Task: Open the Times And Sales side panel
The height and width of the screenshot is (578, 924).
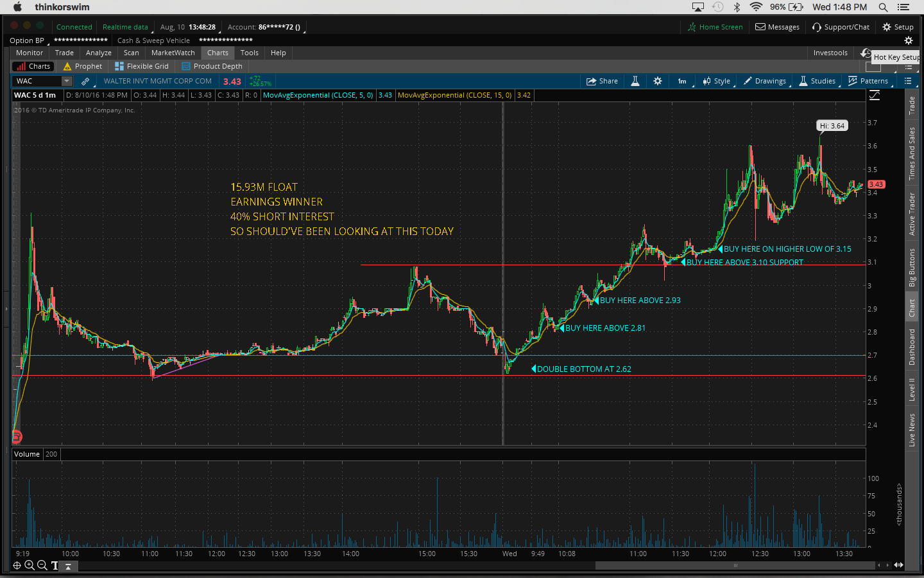Action: pos(912,153)
